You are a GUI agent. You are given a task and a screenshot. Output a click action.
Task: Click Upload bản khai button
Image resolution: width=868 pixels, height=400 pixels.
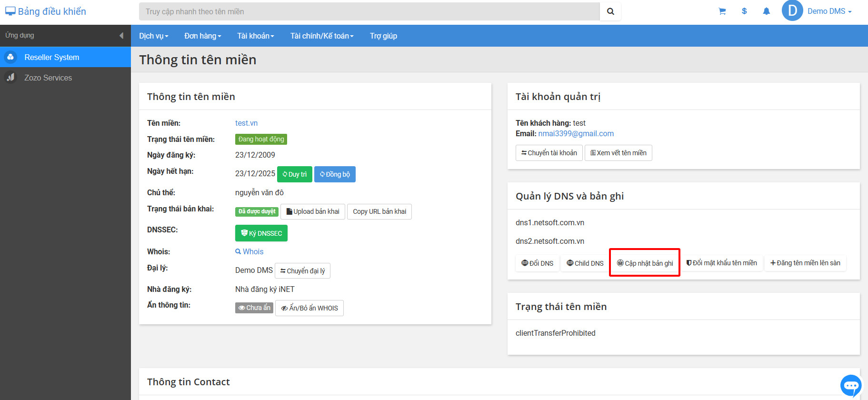click(313, 211)
